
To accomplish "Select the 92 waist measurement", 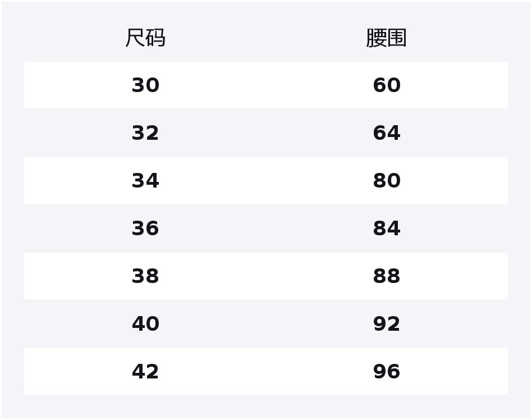I will click(386, 324).
